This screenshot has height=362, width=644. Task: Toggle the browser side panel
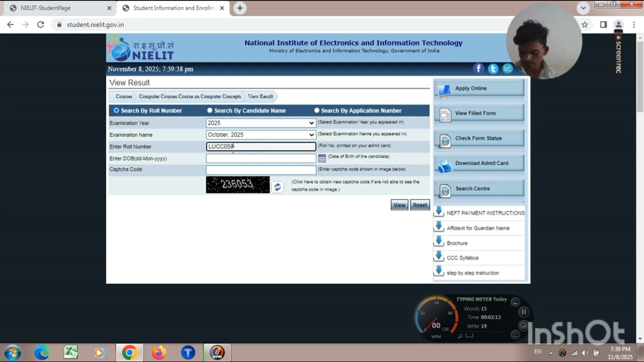pos(603,25)
